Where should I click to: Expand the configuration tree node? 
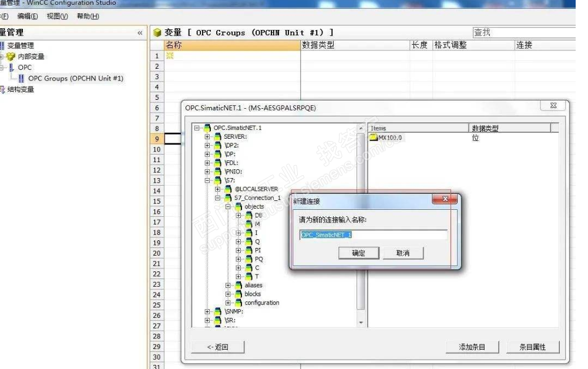click(x=228, y=303)
